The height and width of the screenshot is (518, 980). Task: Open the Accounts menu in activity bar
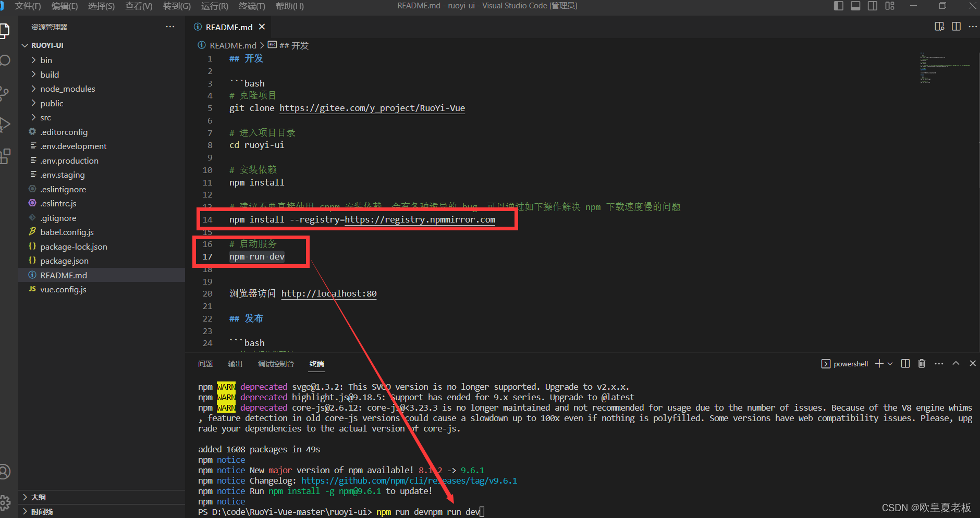(5, 472)
